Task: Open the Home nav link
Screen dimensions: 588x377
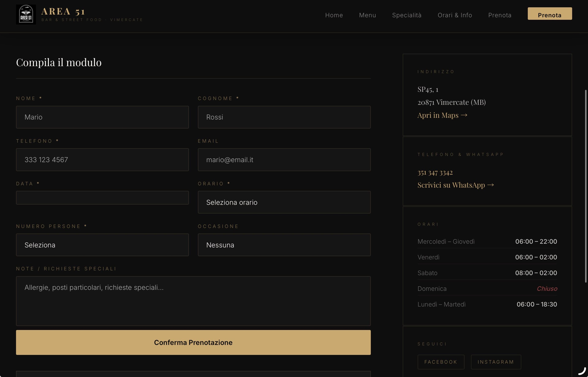Action: pos(334,15)
